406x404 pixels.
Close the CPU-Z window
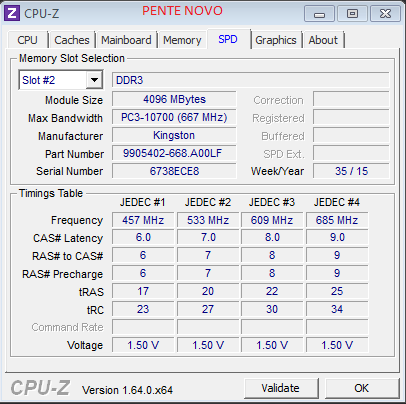pos(385,14)
